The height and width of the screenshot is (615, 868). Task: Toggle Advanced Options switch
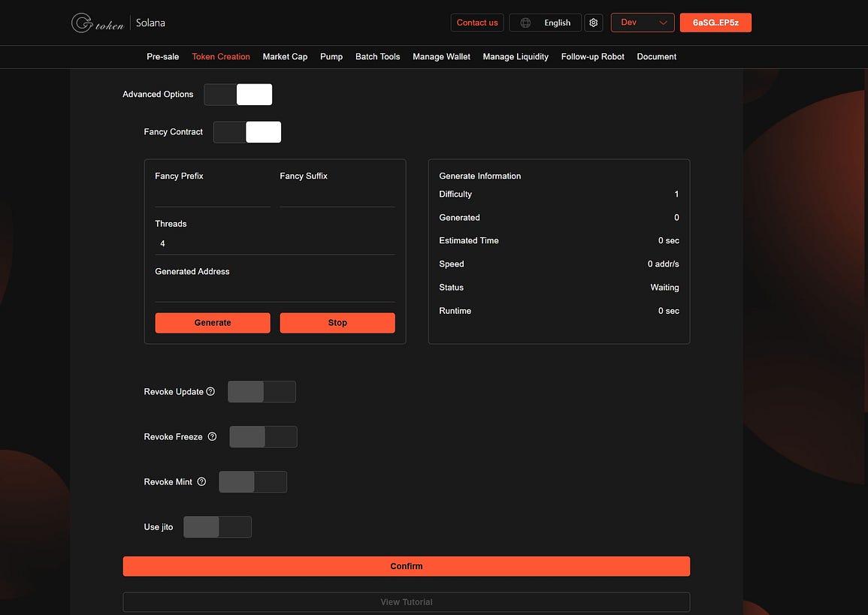coord(238,95)
